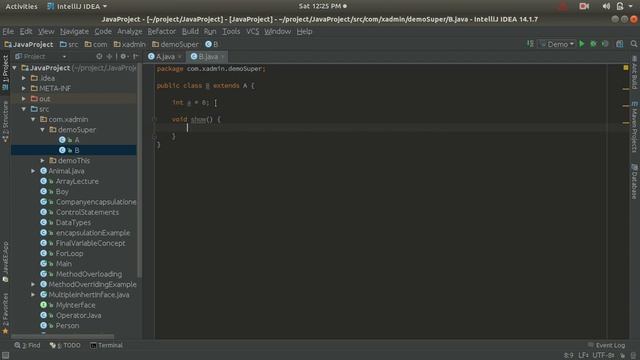Click the Make Project build icon
Viewport: 640px width, 360px height.
tap(530, 44)
